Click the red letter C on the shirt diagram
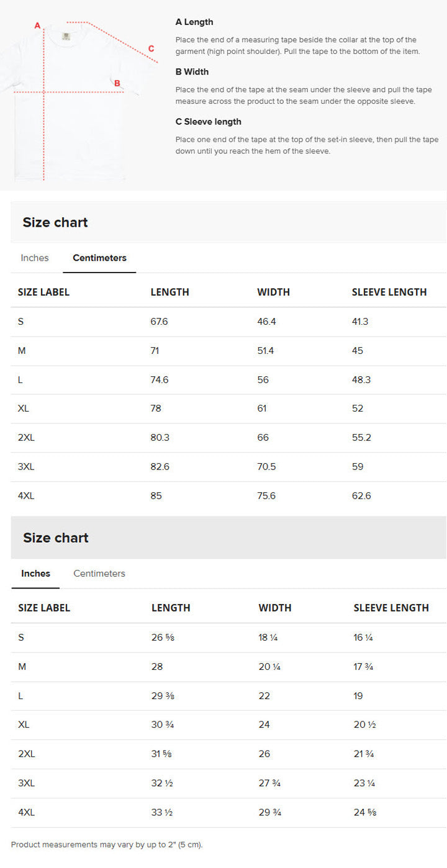The height and width of the screenshot is (868, 447). 151,48
